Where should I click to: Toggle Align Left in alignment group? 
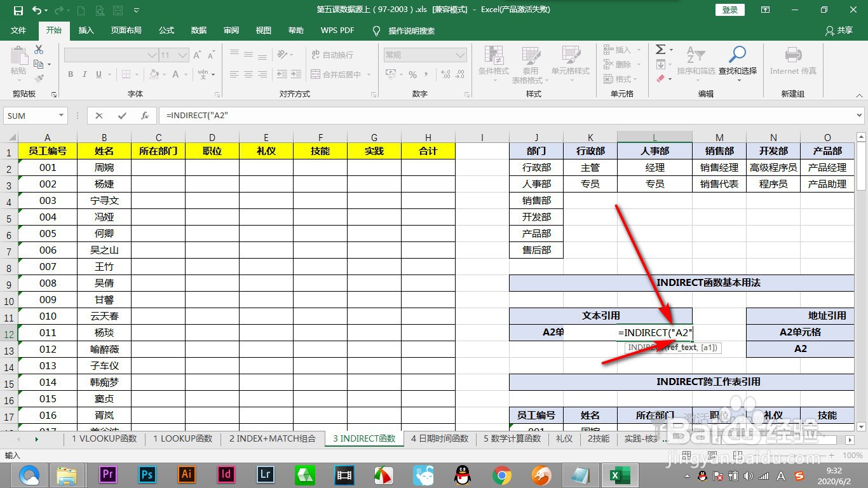coord(234,74)
